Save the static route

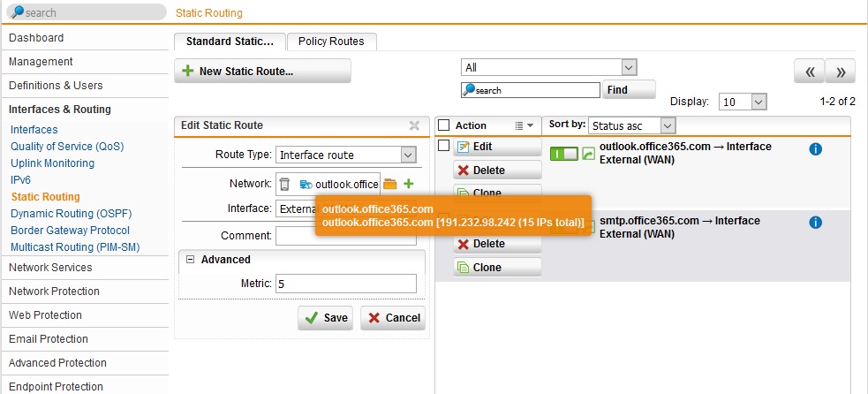click(326, 317)
